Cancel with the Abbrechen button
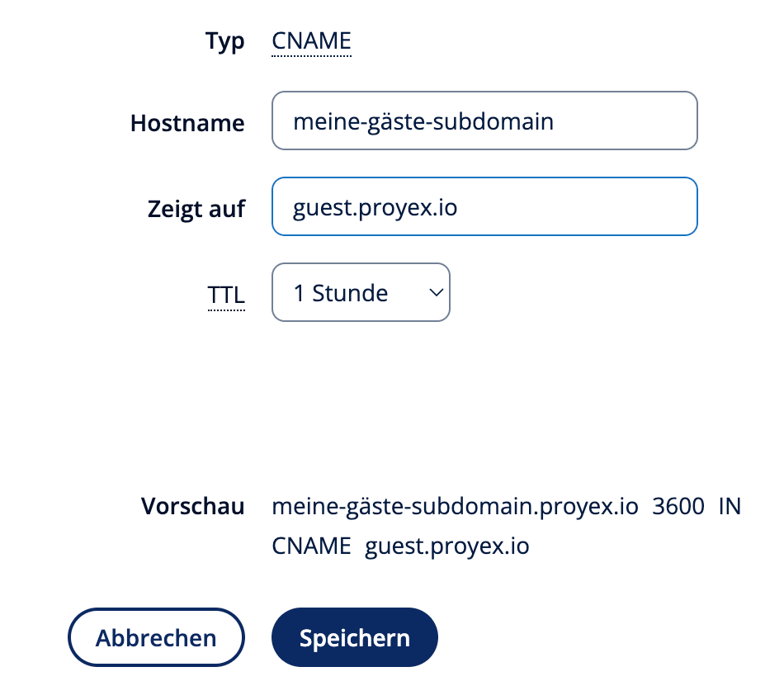 pyautogui.click(x=156, y=637)
